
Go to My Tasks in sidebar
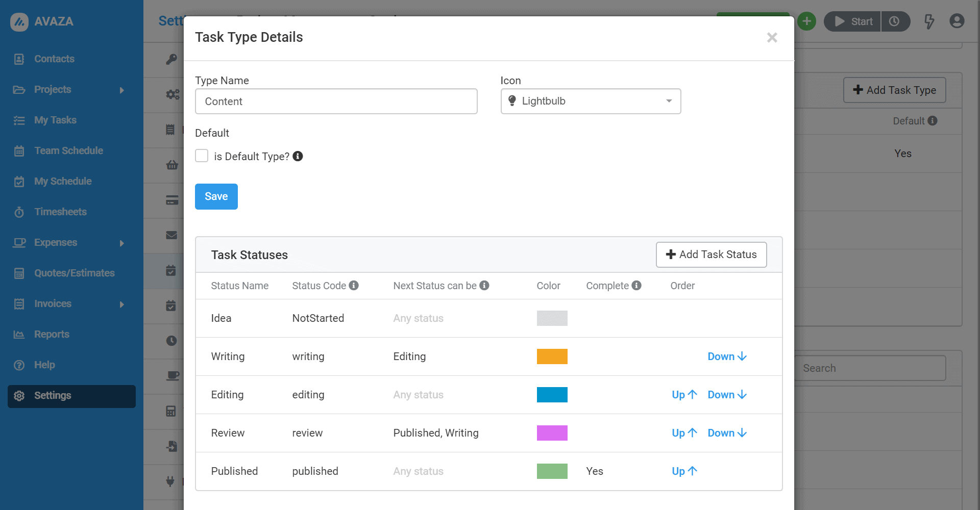point(56,120)
